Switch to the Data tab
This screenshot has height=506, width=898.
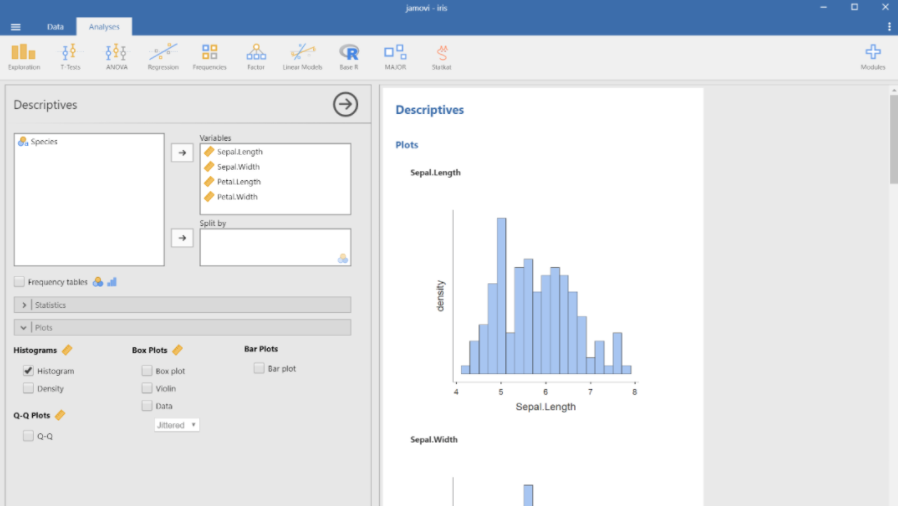pyautogui.click(x=55, y=27)
